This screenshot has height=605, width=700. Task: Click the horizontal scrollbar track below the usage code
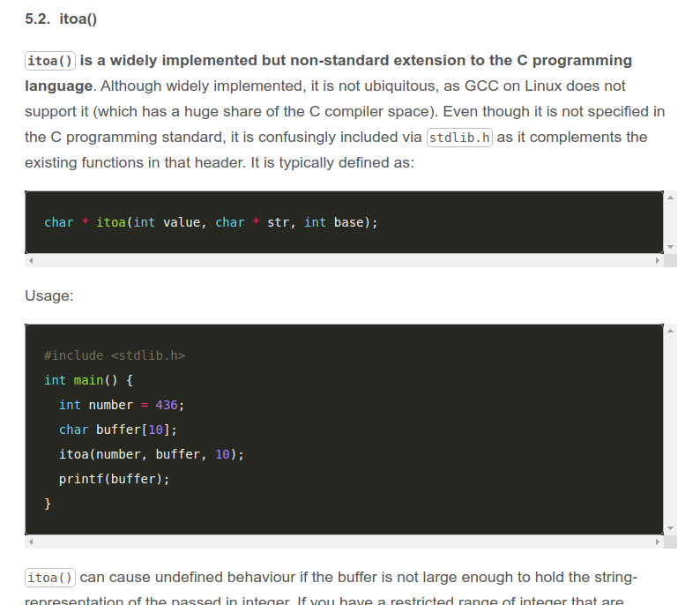coord(344,542)
